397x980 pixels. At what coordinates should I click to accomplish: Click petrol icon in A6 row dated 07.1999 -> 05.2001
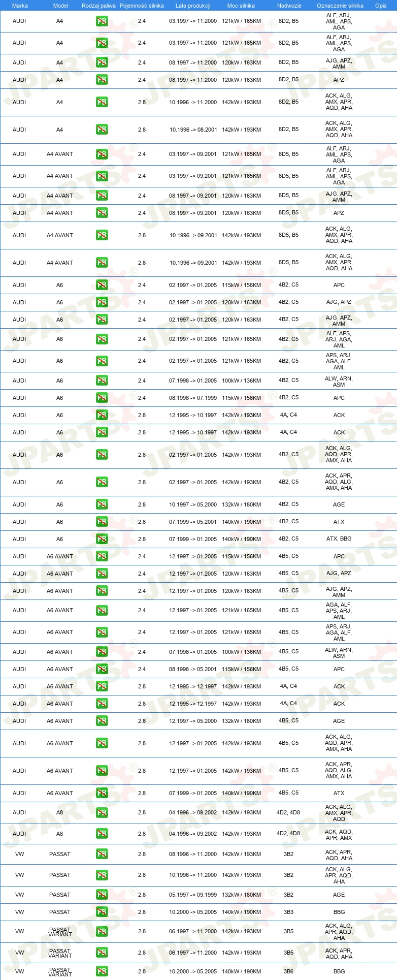(102, 522)
